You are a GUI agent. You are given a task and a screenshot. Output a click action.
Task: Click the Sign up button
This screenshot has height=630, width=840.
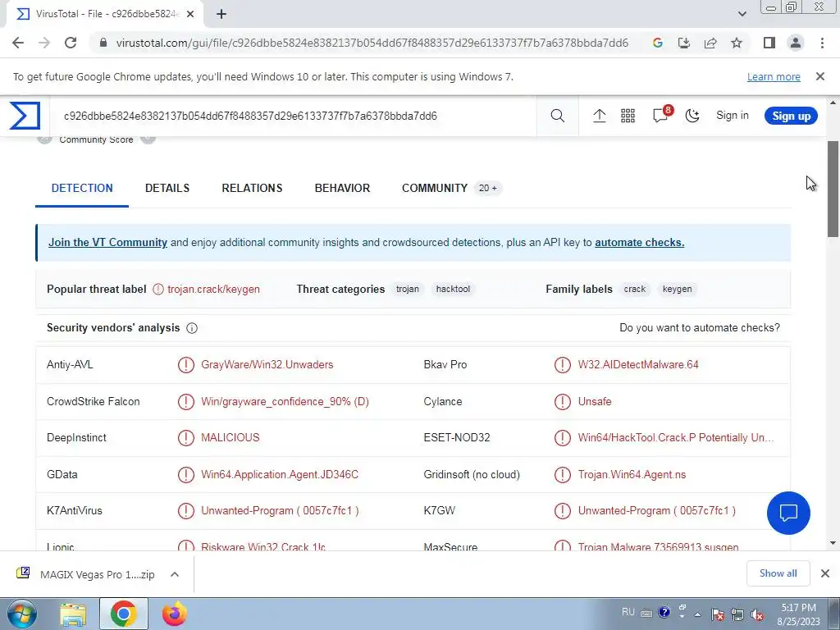click(791, 116)
